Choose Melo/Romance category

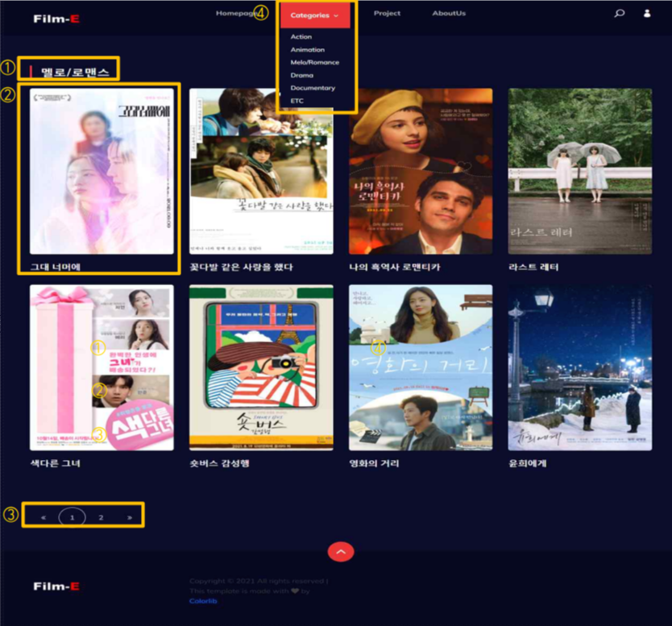315,63
